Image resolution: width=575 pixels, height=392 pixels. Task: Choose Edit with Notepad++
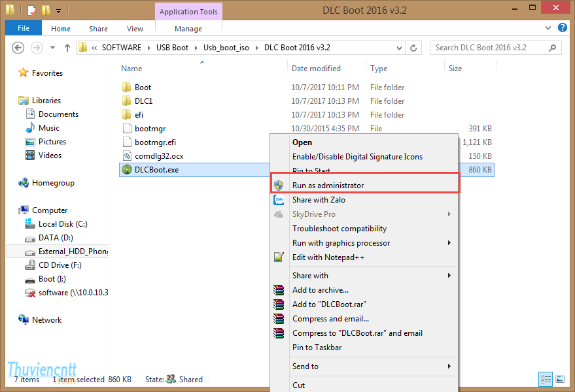tap(364, 257)
